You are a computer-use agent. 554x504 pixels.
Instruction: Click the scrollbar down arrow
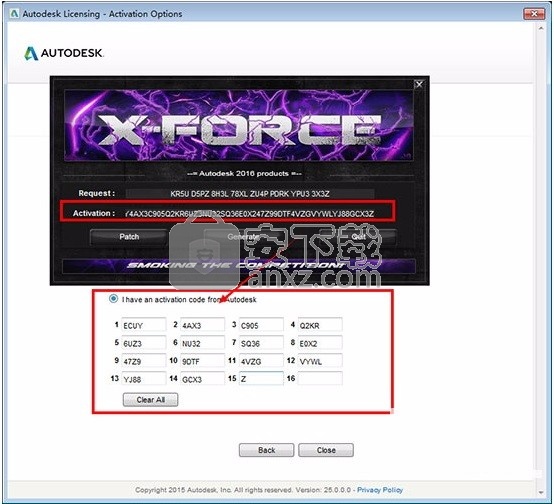point(541,492)
